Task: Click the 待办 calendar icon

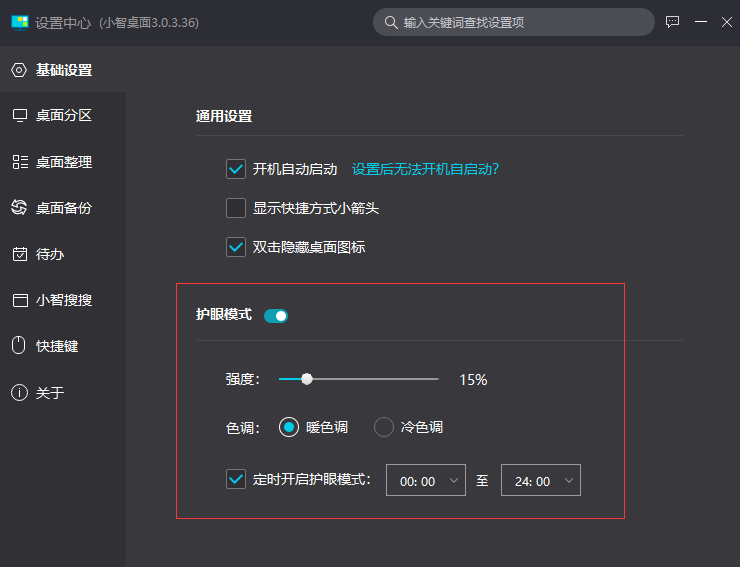Action: click(x=19, y=254)
